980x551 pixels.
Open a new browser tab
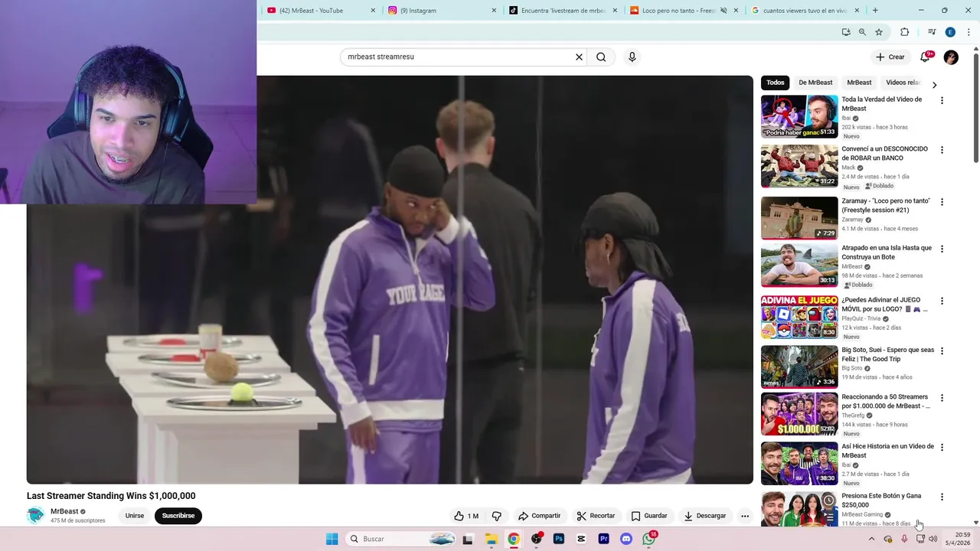875,11
